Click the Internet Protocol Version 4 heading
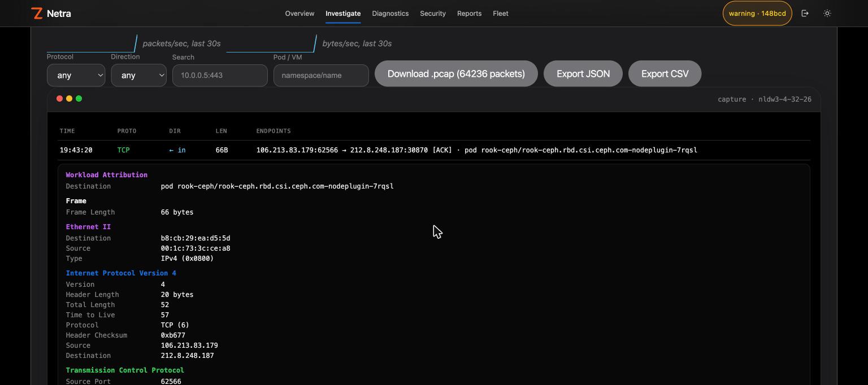The image size is (868, 385). [121, 273]
